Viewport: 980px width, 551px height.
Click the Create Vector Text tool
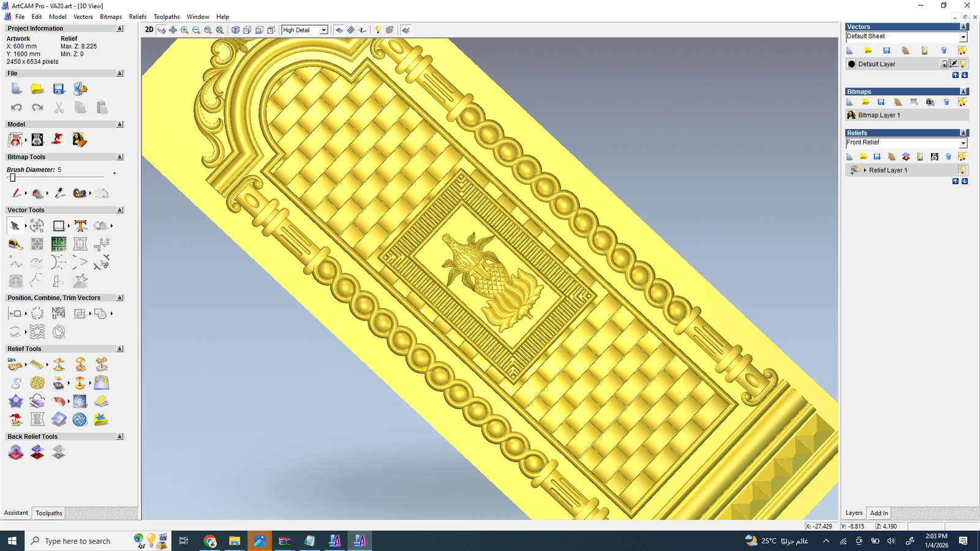pos(80,226)
